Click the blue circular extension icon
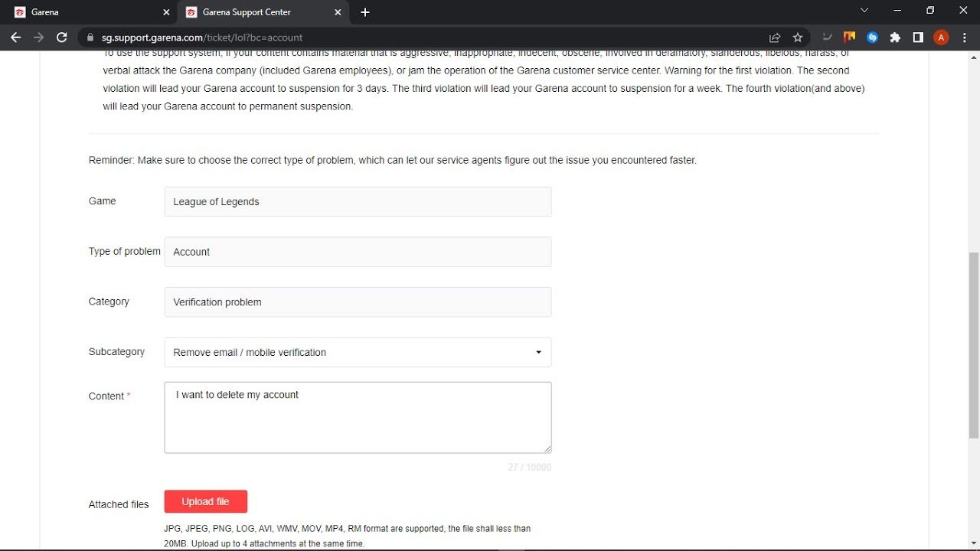 [872, 37]
